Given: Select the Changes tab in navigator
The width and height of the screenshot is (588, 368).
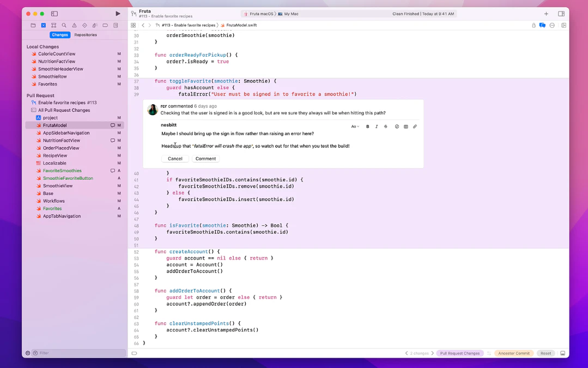Looking at the screenshot, I should pyautogui.click(x=60, y=35).
